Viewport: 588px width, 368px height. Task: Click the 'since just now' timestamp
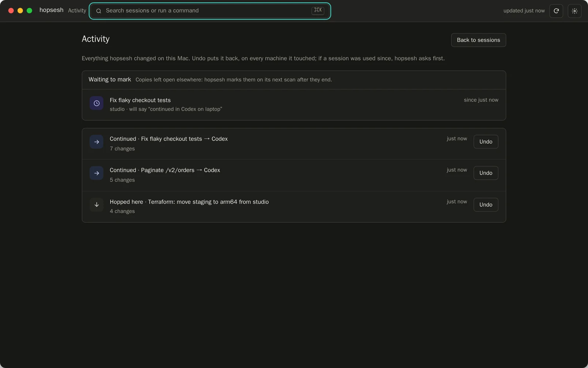[x=481, y=100]
